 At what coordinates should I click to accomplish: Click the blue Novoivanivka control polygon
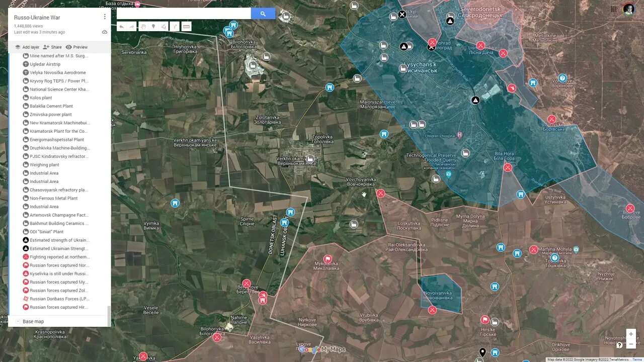[442, 293]
